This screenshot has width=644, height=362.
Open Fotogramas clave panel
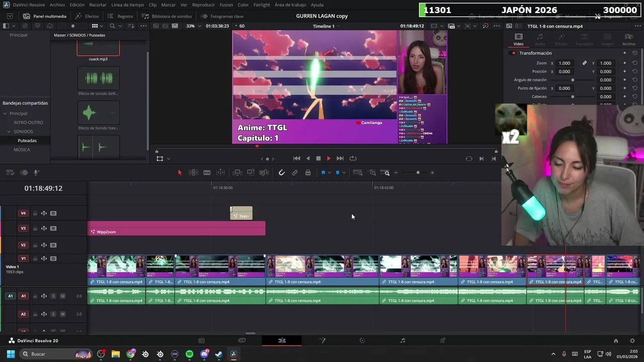tap(222, 16)
